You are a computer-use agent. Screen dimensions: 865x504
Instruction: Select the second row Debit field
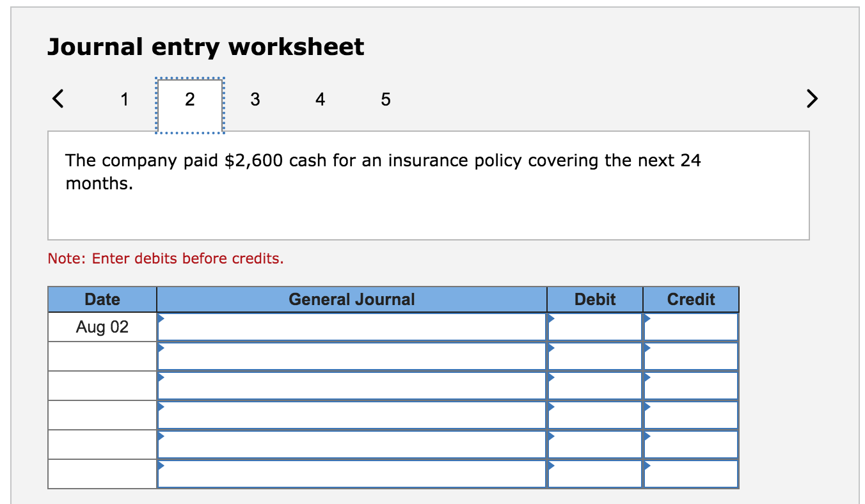(x=595, y=356)
